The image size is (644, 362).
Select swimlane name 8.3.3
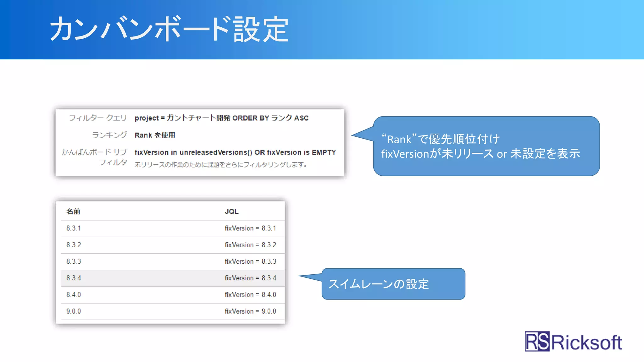[x=74, y=261]
